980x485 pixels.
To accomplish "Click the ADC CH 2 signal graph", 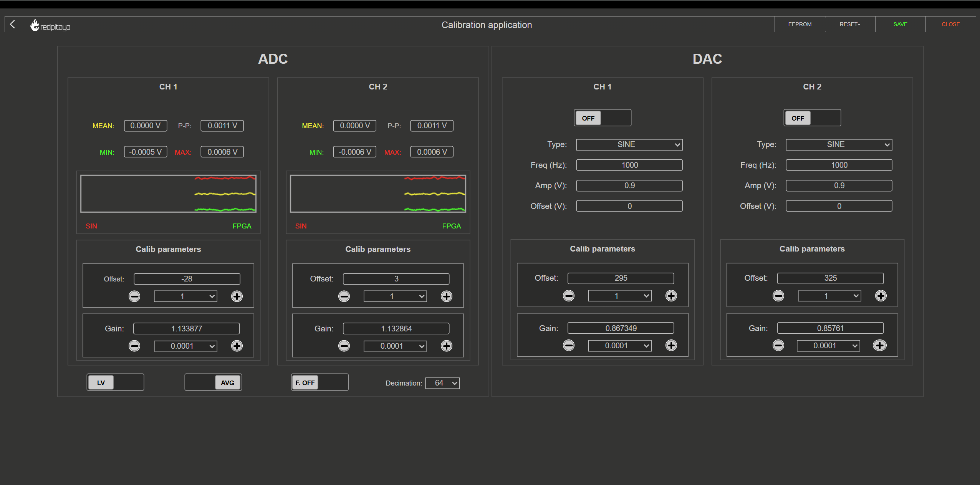I will 378,194.
